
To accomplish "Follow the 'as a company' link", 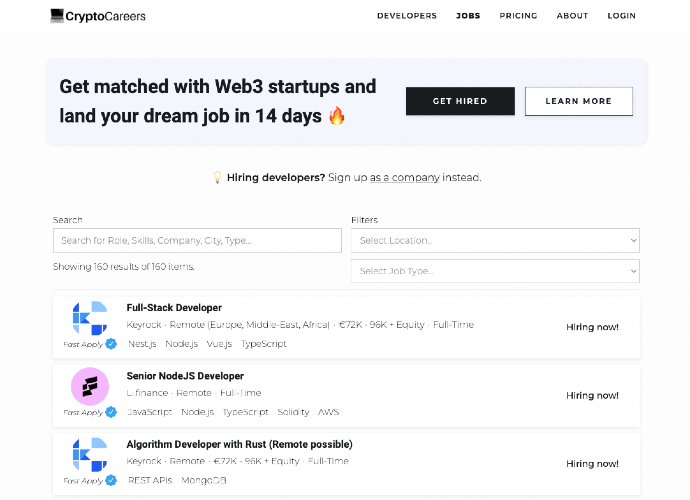I will coord(405,178).
